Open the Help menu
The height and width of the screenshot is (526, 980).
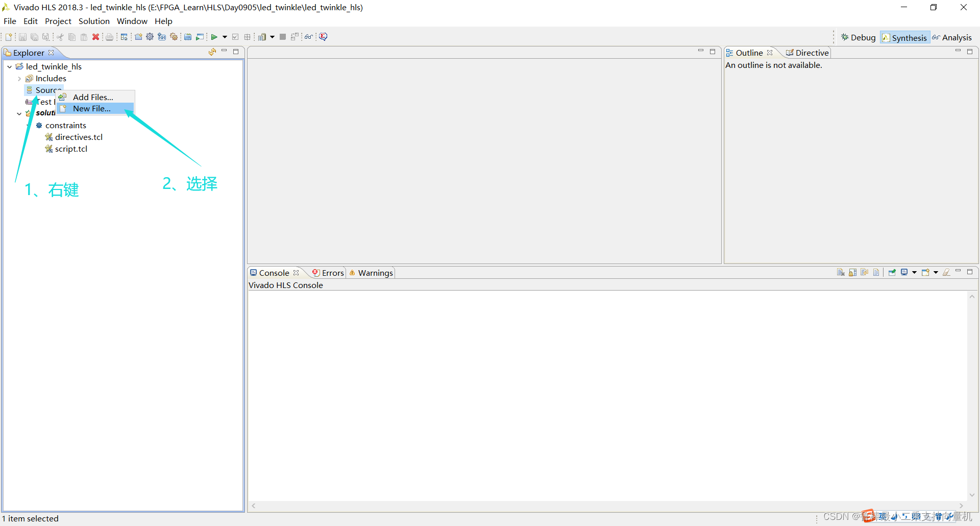[x=163, y=21]
